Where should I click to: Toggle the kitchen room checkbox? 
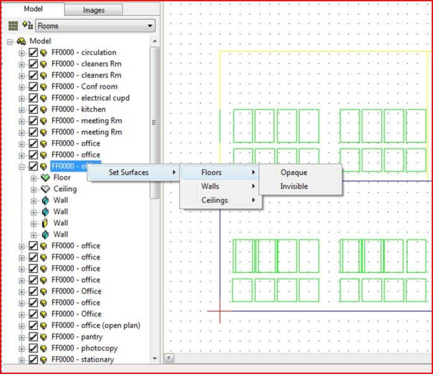(33, 109)
